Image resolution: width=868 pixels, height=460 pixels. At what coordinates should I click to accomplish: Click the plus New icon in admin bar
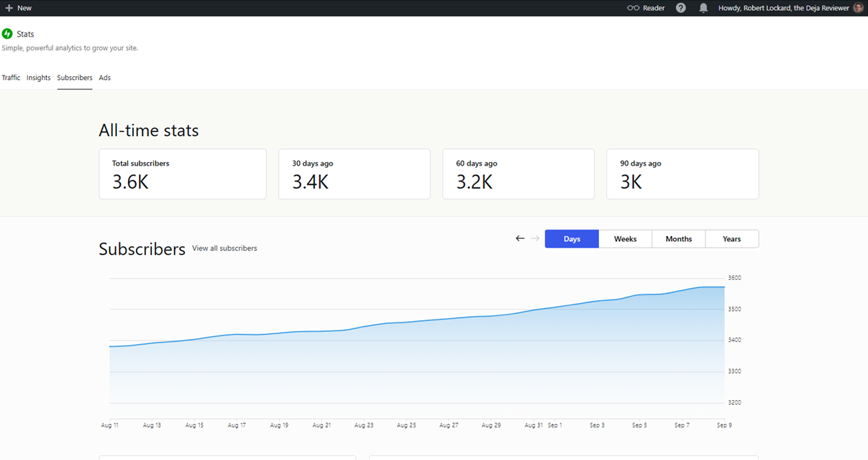[9, 8]
